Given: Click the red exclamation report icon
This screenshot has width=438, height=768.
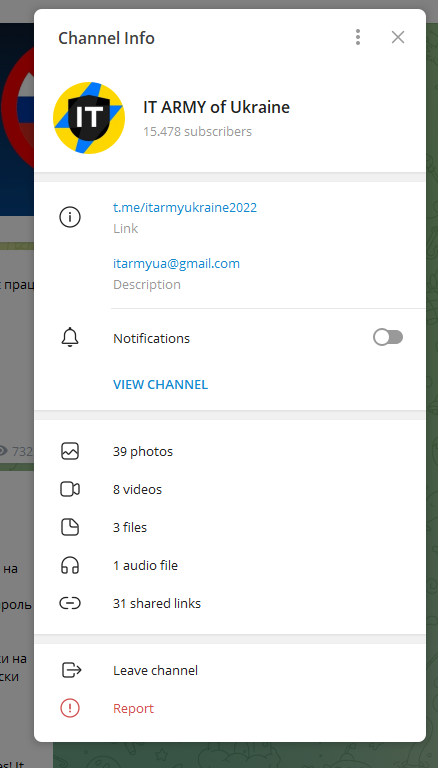Looking at the screenshot, I should (70, 708).
